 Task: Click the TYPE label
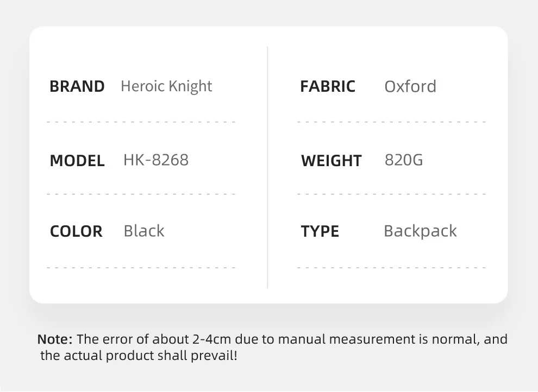pos(320,231)
